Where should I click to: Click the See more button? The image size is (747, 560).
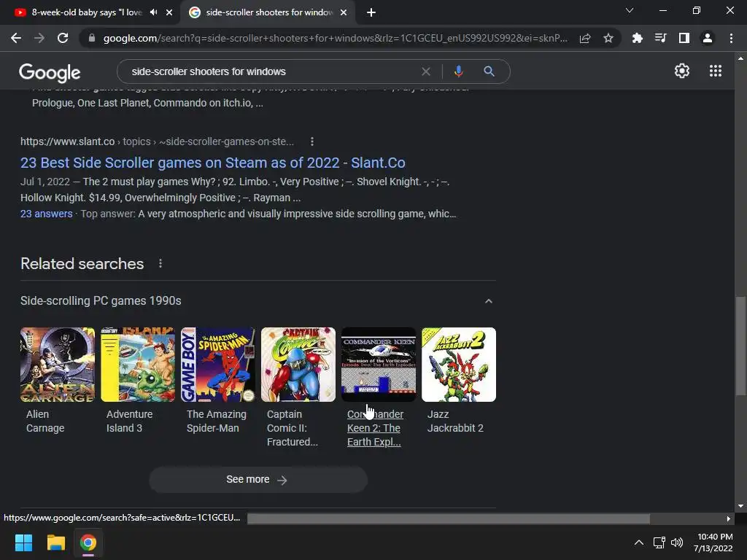click(x=258, y=480)
